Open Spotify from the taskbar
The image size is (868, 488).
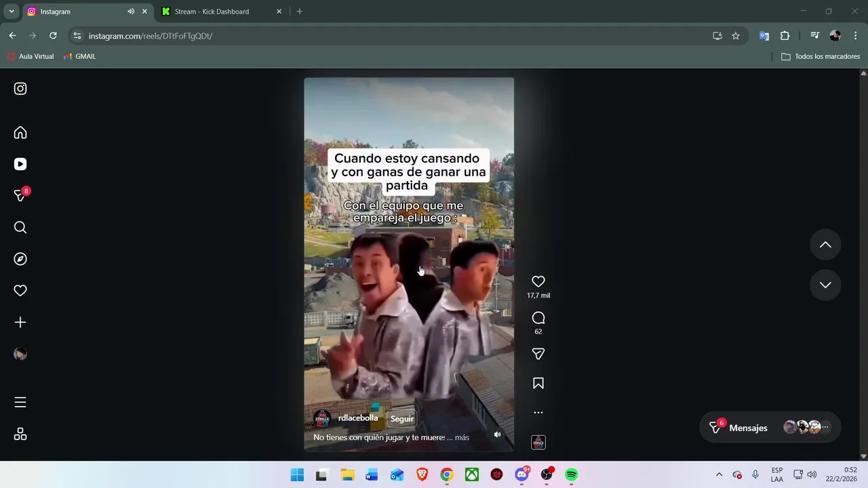(x=572, y=474)
